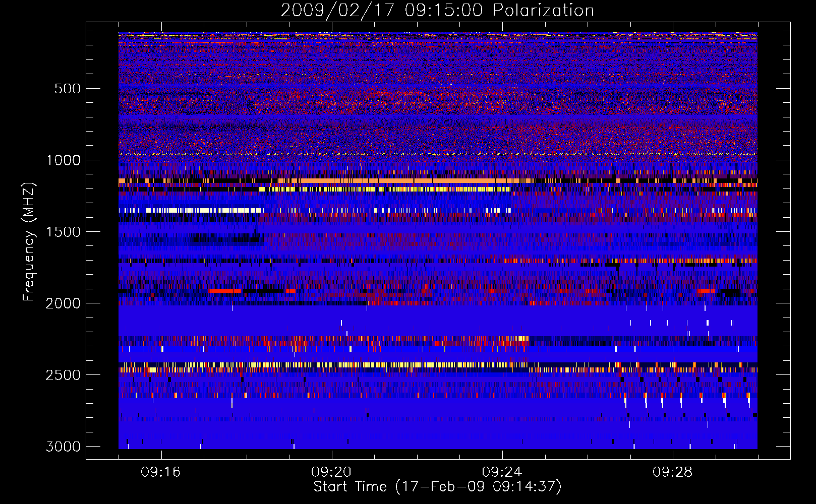Click the "1000" frequency tick label
Viewport: 816px width, 504px height.
point(63,160)
